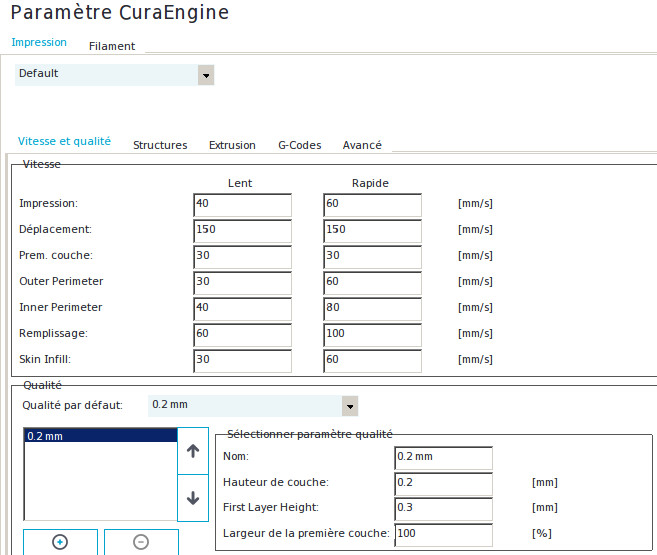This screenshot has width=657, height=555.
Task: Click the Qualité par défaut label
Action: click(72, 405)
